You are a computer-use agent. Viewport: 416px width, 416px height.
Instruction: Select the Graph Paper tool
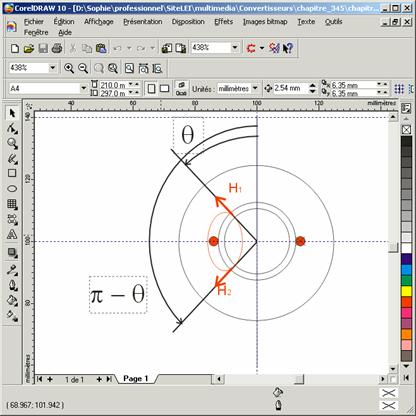click(x=12, y=204)
